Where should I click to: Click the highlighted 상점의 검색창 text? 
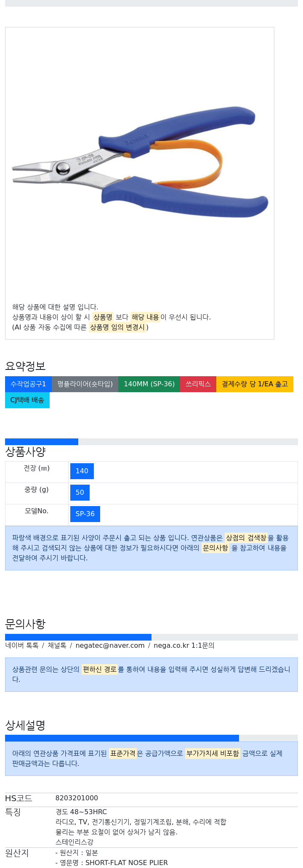pyautogui.click(x=246, y=538)
